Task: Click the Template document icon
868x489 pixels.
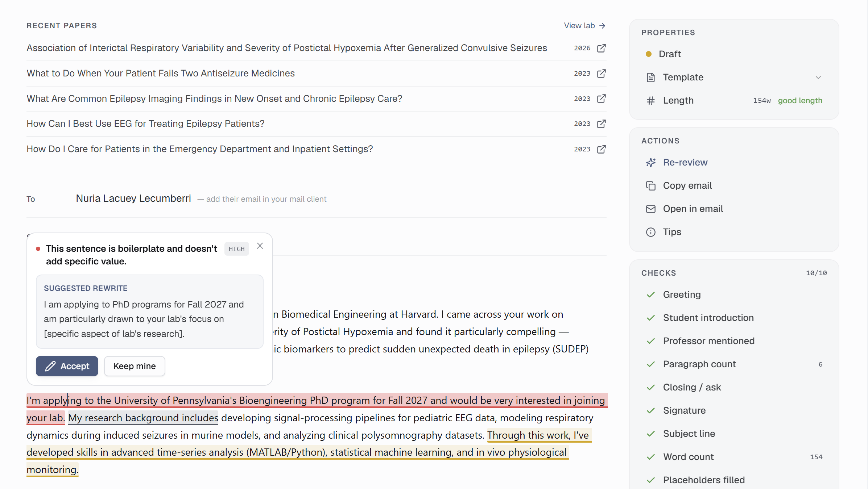Action: (x=651, y=78)
